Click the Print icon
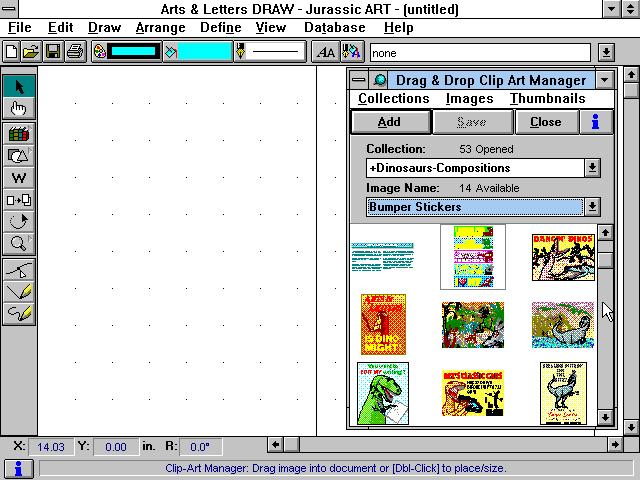This screenshot has height=480, width=640. 75,52
